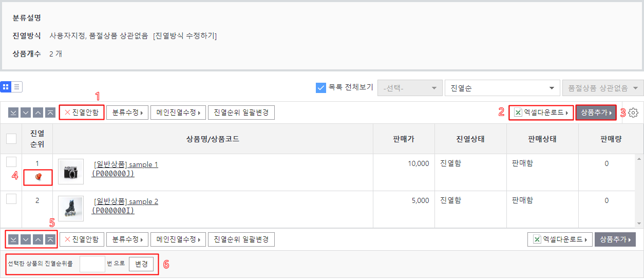Click the display rank number input field
The image size is (644, 279).
[x=92, y=264]
